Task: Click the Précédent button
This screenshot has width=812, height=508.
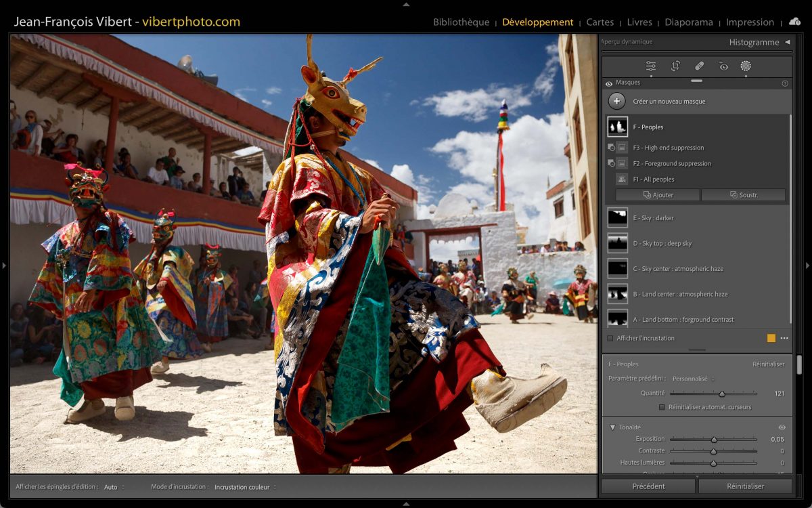Action: [648, 486]
